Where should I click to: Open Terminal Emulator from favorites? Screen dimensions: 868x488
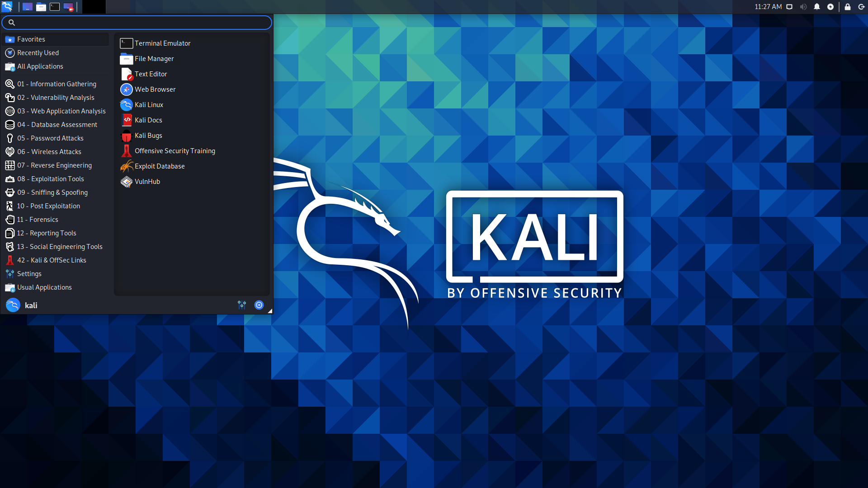(x=162, y=42)
